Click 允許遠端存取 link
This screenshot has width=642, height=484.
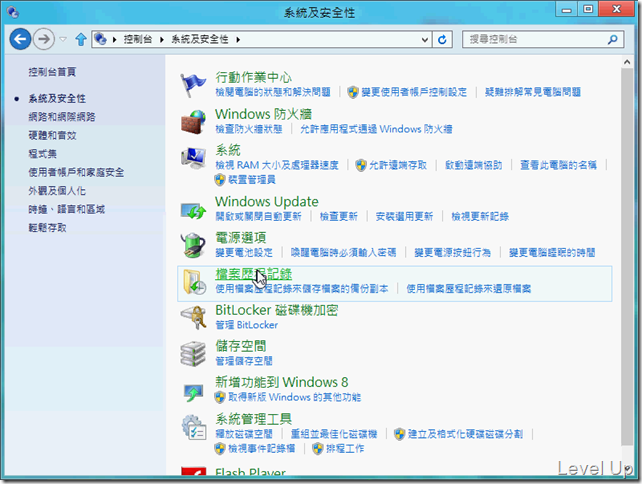[398, 165]
